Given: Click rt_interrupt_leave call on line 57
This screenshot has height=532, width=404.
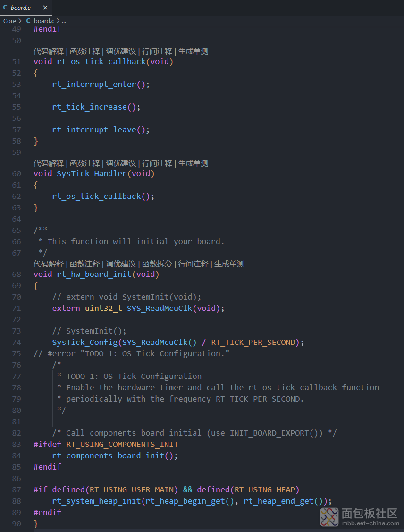Looking at the screenshot, I should click(x=94, y=129).
